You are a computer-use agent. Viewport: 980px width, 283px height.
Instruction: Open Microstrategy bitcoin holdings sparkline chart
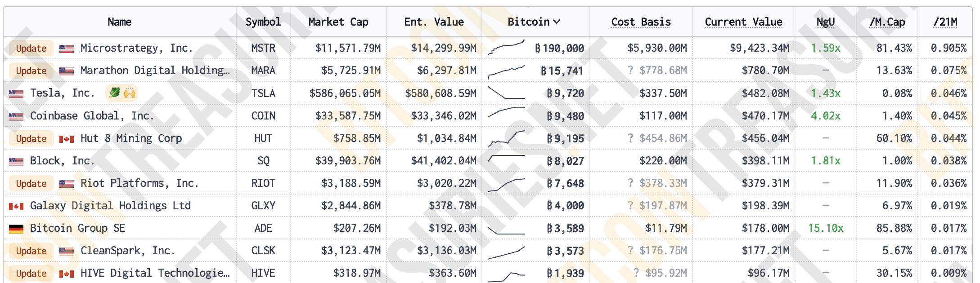pyautogui.click(x=506, y=47)
